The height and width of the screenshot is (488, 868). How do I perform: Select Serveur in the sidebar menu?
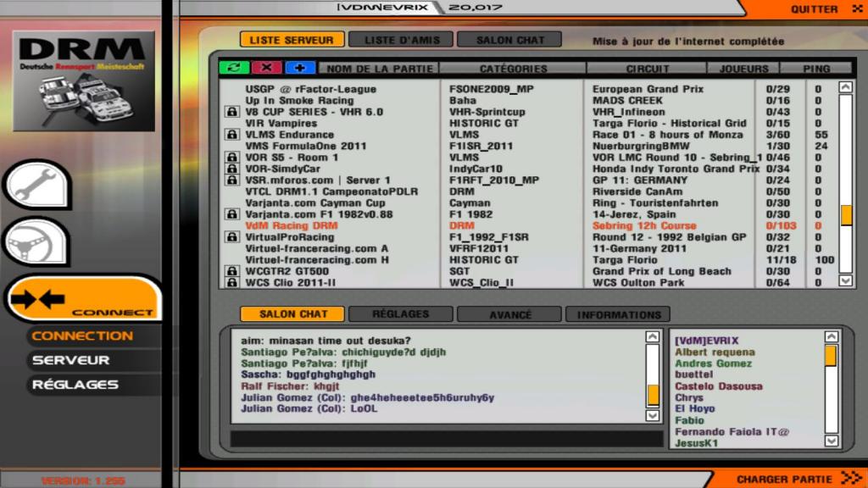point(71,360)
